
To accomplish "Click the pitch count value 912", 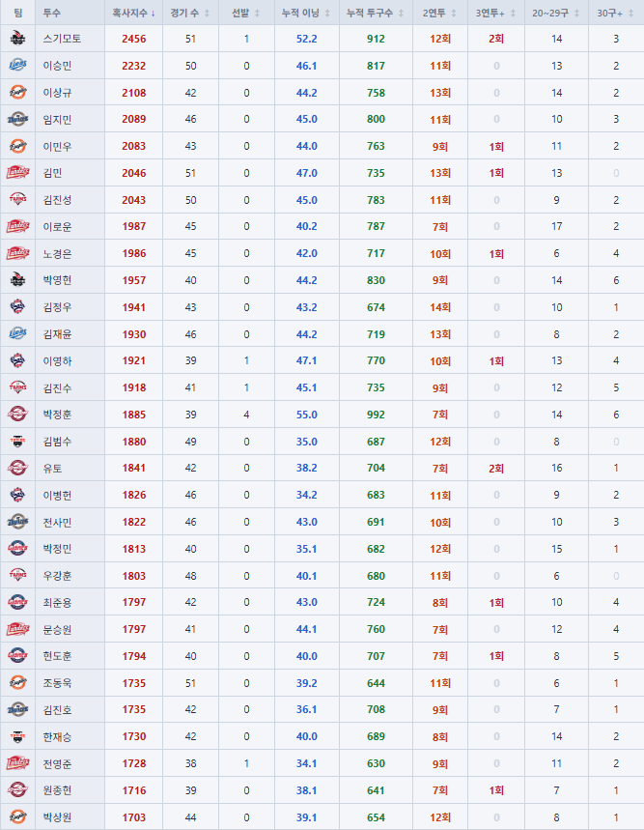I will [376, 39].
